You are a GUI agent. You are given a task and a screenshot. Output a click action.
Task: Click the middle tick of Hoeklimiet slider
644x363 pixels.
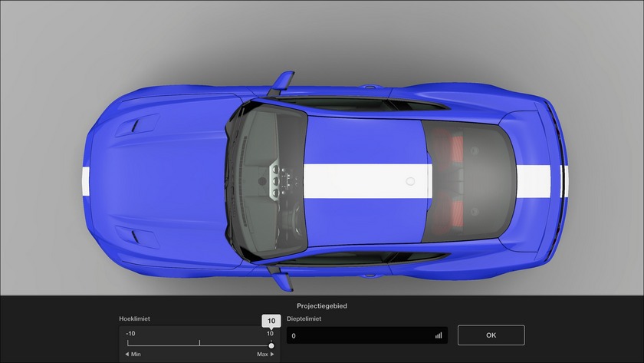(199, 342)
